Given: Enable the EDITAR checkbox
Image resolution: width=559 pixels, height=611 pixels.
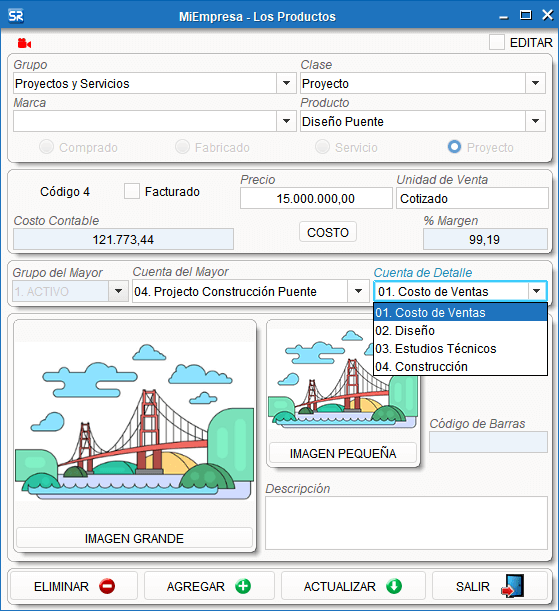Looking at the screenshot, I should pos(497,42).
